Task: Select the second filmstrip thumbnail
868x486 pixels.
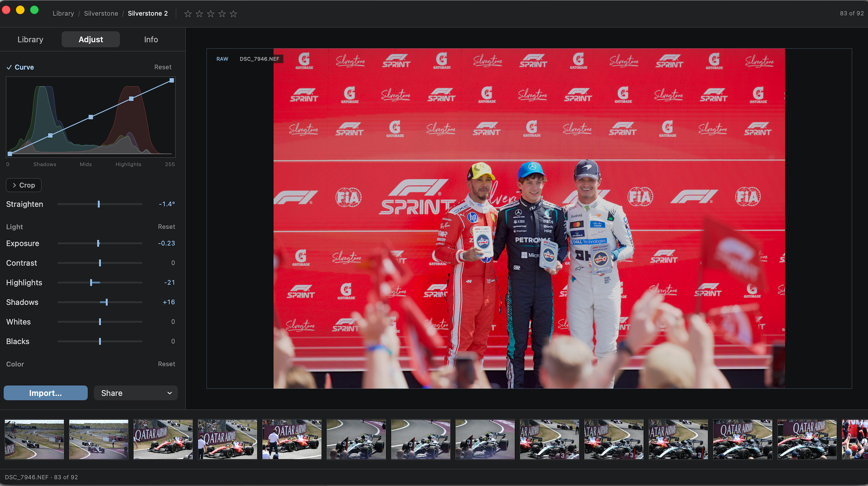Action: (99, 439)
